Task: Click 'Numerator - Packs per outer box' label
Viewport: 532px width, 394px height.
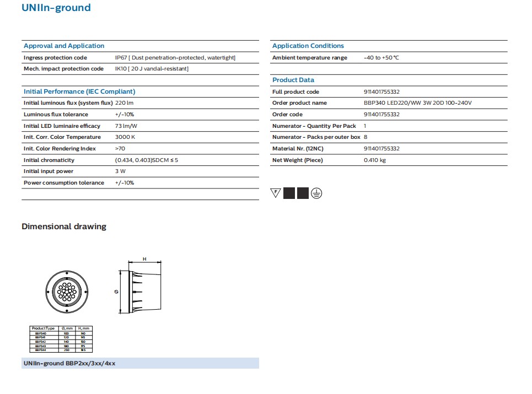Action: point(316,137)
